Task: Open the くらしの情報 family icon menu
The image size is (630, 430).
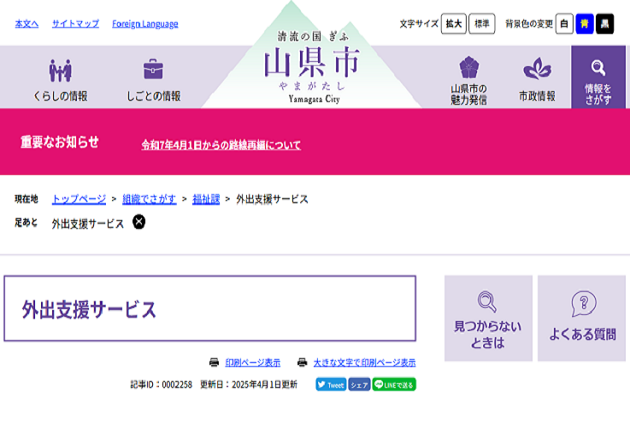Action: pos(61,71)
